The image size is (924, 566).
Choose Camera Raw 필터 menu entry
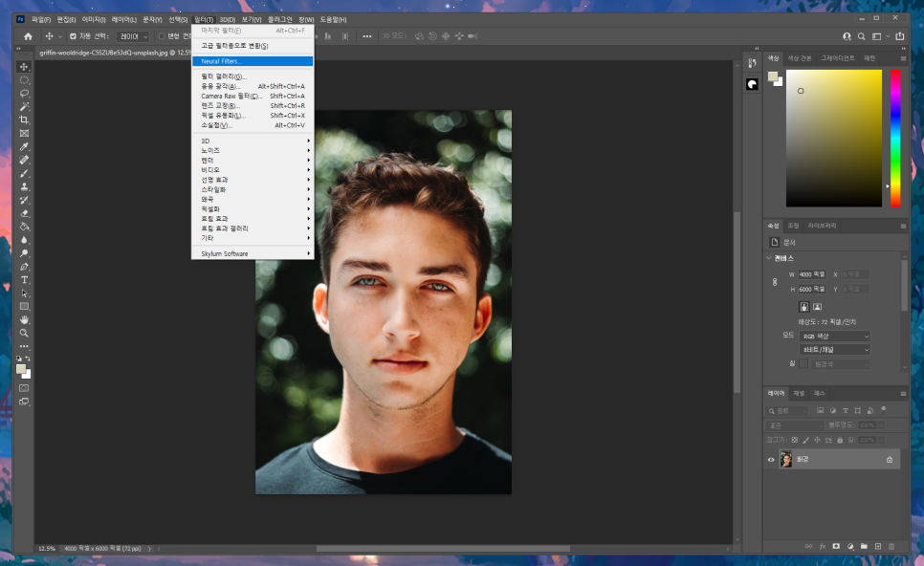[253, 96]
